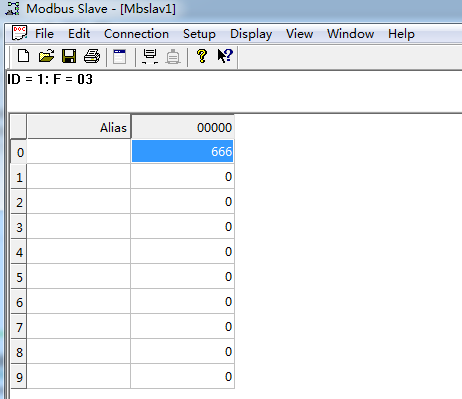The height and width of the screenshot is (399, 462).
Task: Click the Alias cell in row 0
Action: [x=79, y=152]
